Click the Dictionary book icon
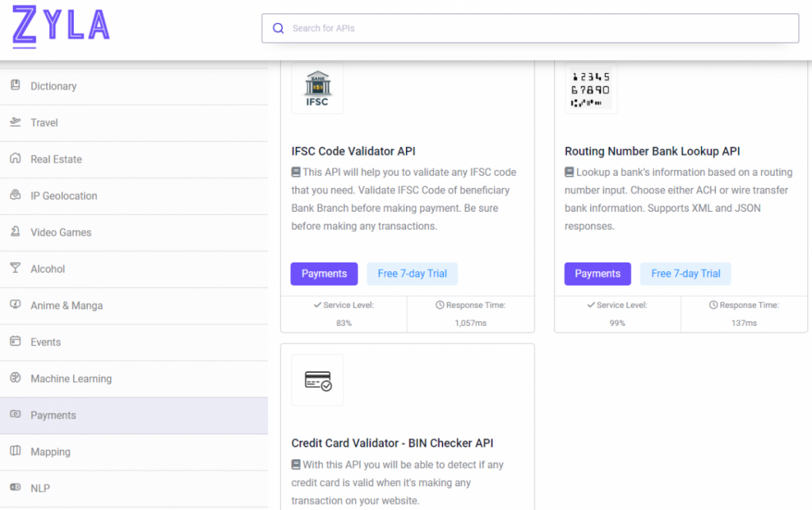 point(16,85)
